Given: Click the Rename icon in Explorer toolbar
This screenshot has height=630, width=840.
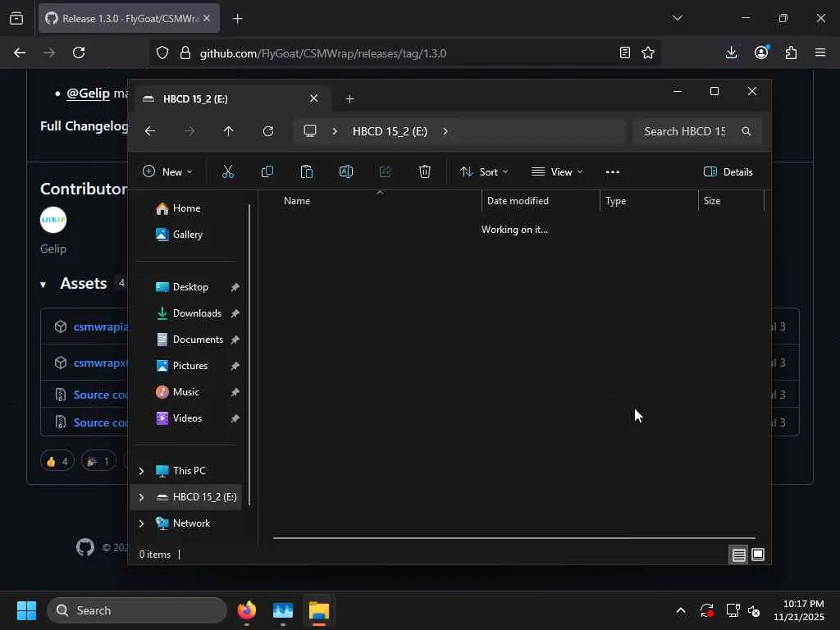Looking at the screenshot, I should tap(346, 171).
